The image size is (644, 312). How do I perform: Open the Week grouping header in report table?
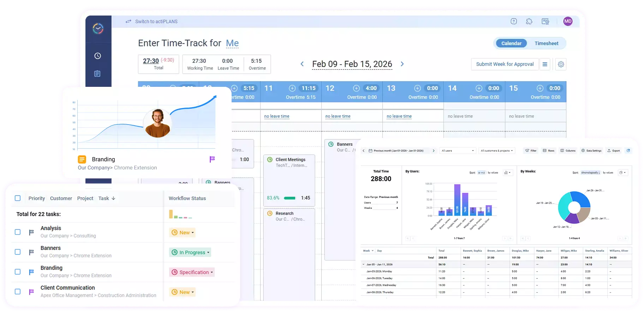[368, 251]
